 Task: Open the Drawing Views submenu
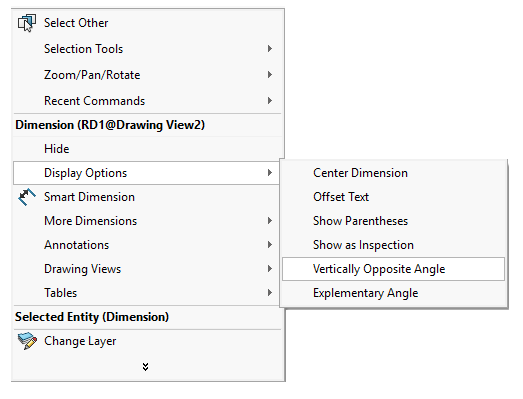click(147, 269)
